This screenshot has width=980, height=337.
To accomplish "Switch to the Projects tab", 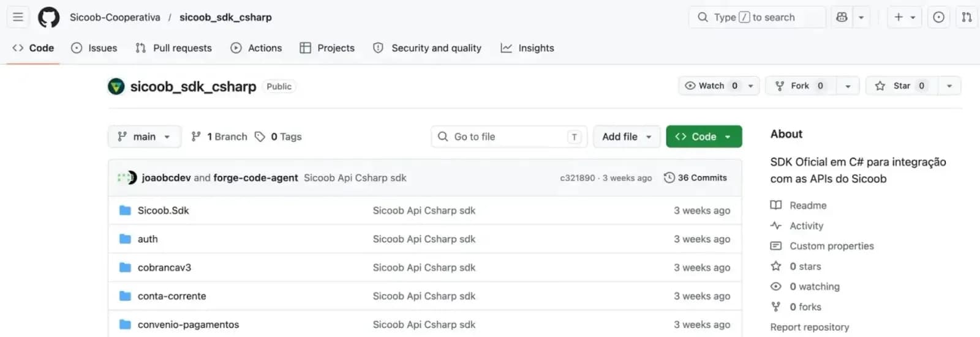I will pos(327,48).
